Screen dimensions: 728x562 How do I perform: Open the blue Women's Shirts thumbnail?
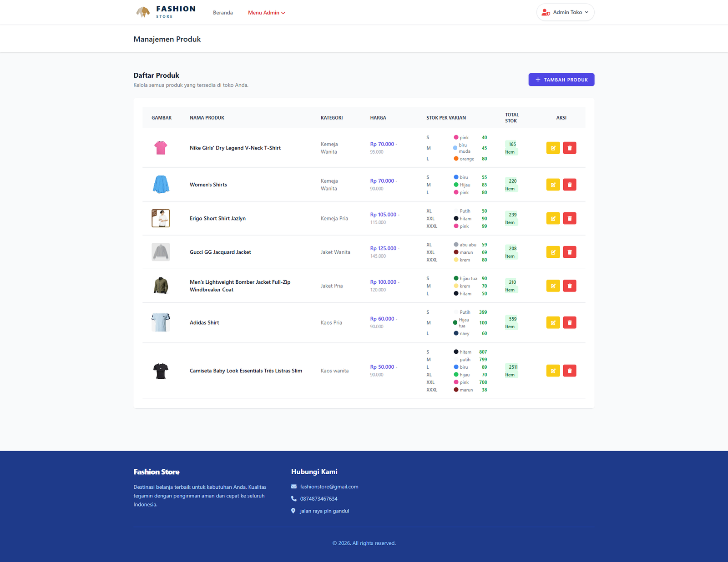[x=161, y=185]
